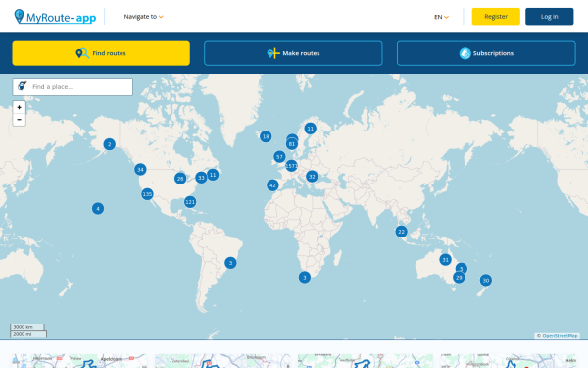The height and width of the screenshot is (368, 588).
Task: Open the OpenStreetMap attribution link
Action: pos(560,336)
